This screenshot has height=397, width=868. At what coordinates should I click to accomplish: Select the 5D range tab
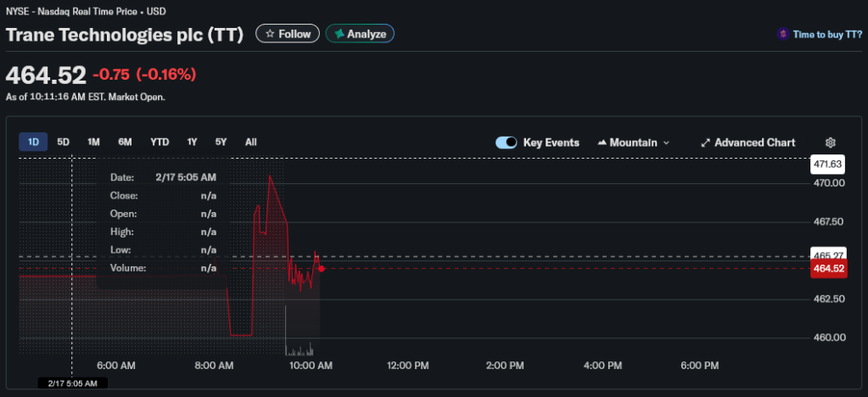coord(63,143)
